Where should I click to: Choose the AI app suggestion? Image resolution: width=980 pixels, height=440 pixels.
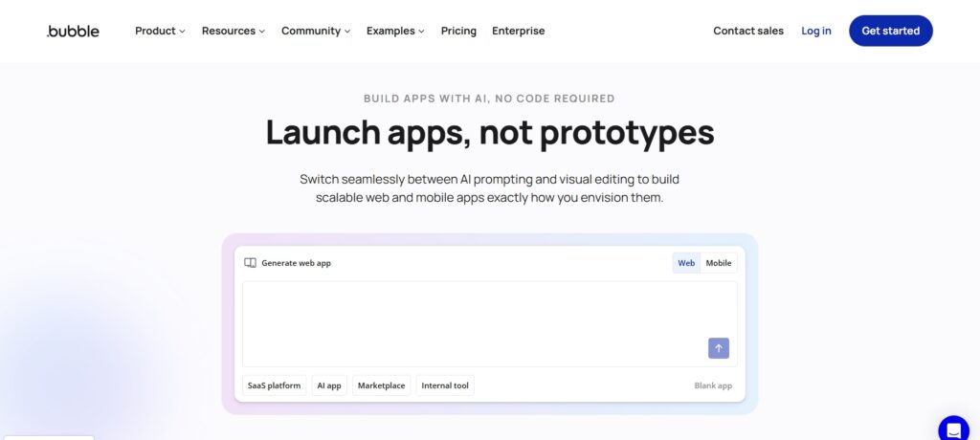pyautogui.click(x=329, y=385)
